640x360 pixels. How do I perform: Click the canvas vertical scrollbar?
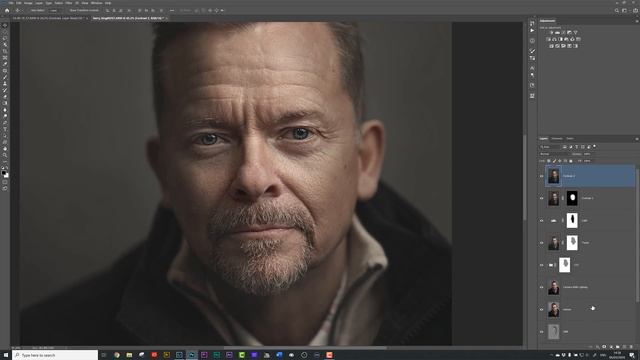(524, 178)
